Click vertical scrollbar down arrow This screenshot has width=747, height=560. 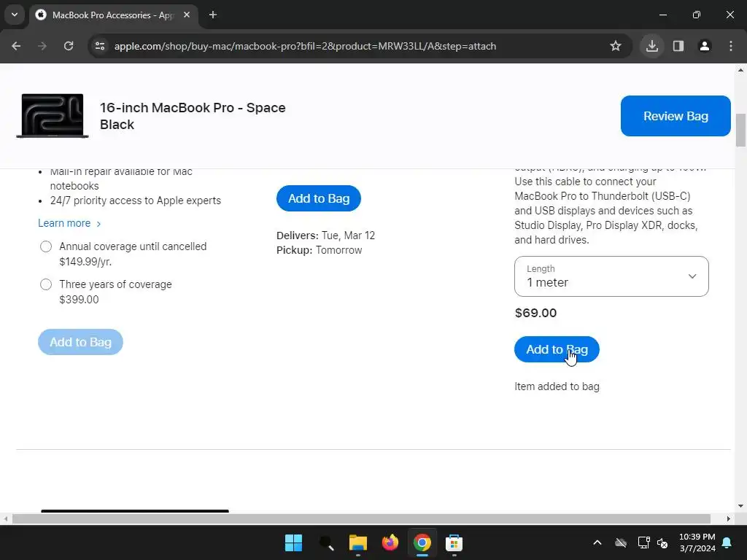(x=740, y=506)
